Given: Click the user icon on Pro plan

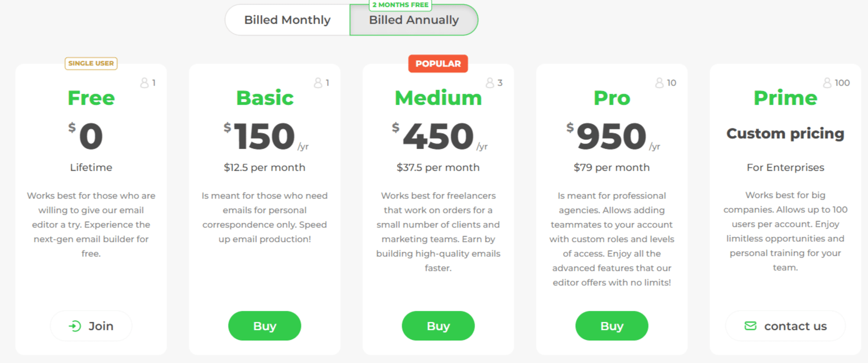Looking at the screenshot, I should pyautogui.click(x=659, y=83).
